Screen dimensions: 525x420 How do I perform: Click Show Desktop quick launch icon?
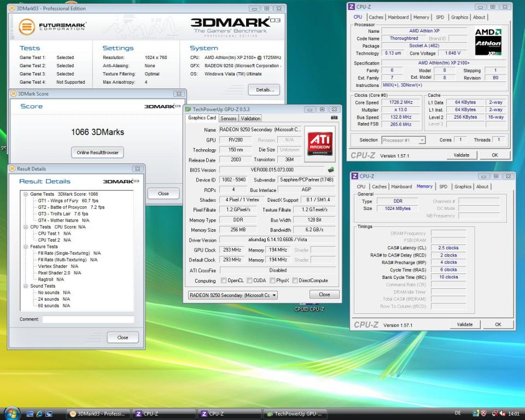coord(30,414)
